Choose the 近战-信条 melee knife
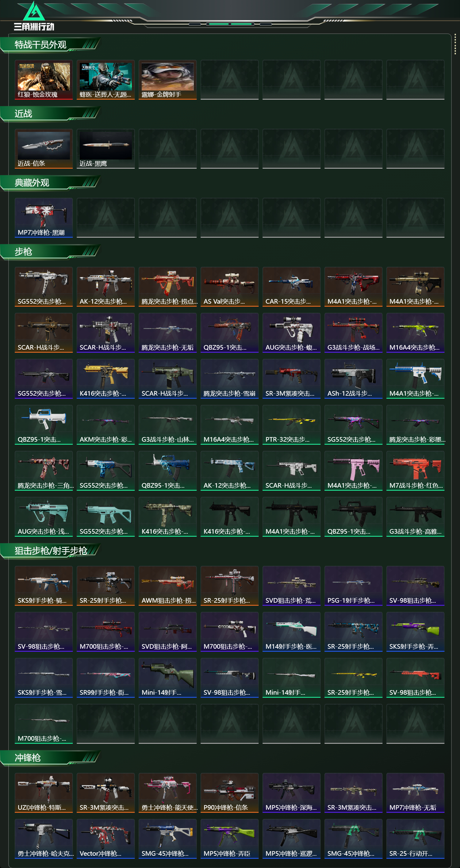460x868 pixels. tap(44, 149)
